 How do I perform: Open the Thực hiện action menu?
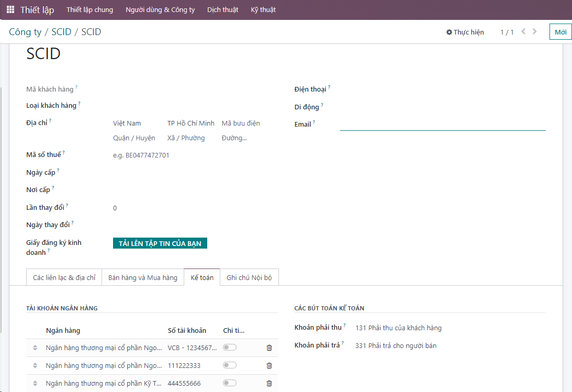465,32
